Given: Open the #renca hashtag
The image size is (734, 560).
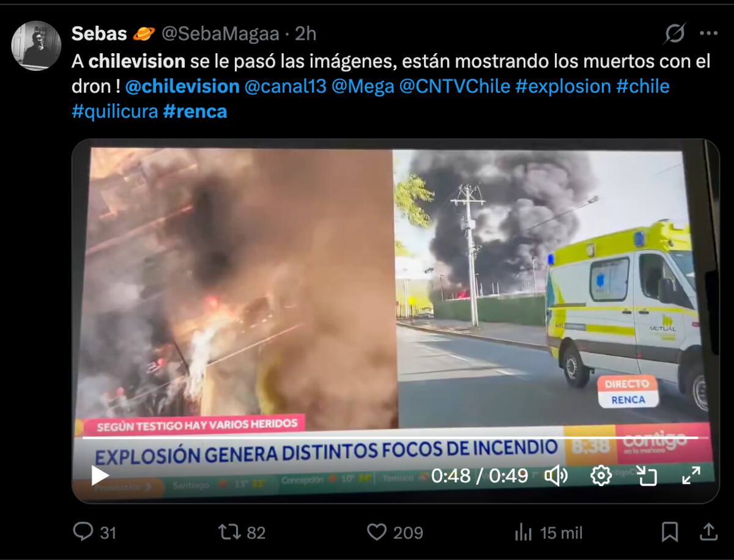Looking at the screenshot, I should click(x=195, y=111).
